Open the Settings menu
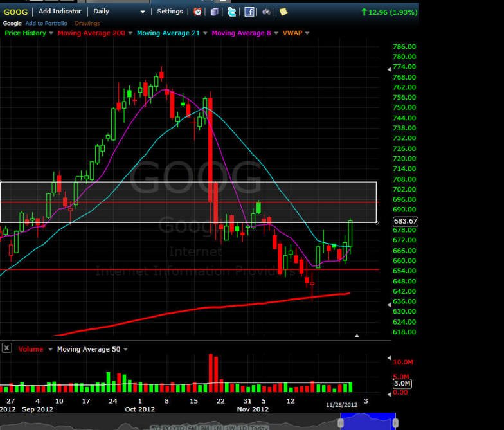Screen dimensions: 504x430 click(x=170, y=12)
